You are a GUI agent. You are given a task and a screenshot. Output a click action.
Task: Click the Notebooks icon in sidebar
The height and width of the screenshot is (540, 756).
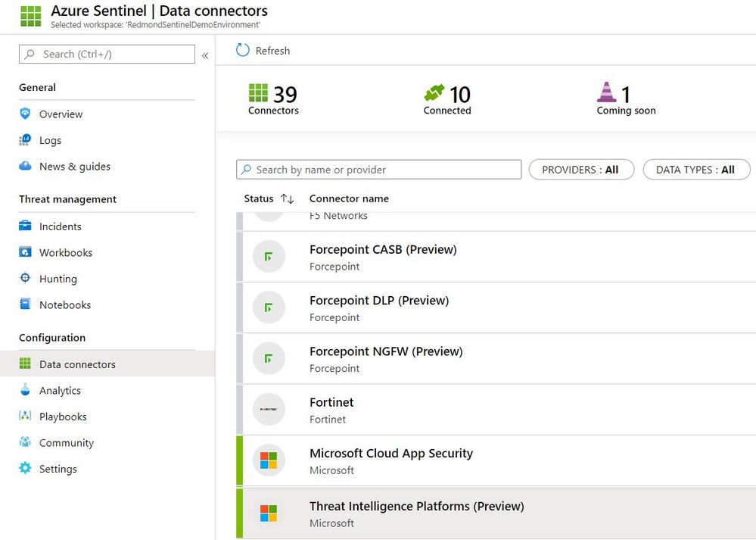pyautogui.click(x=25, y=304)
